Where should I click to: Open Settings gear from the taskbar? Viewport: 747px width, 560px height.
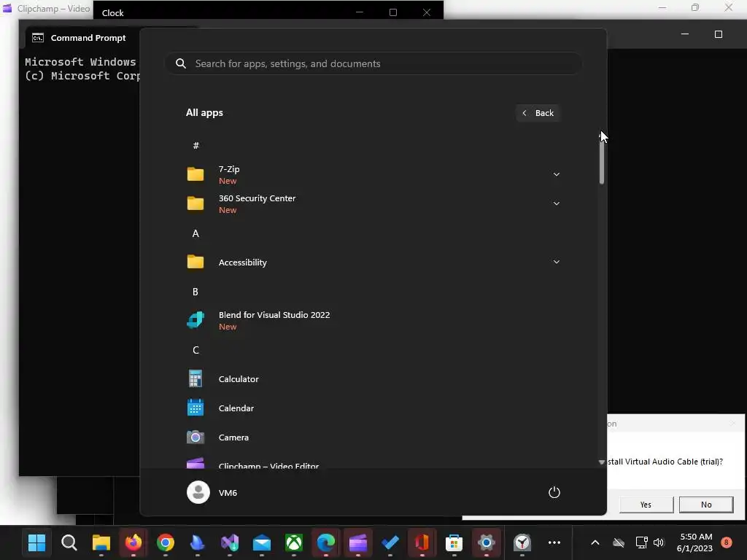point(487,542)
